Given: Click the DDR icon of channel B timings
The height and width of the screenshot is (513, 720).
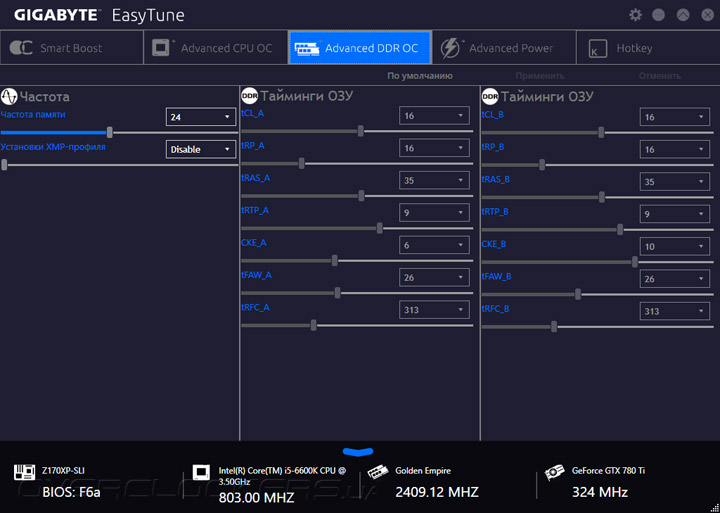Looking at the screenshot, I should [490, 96].
